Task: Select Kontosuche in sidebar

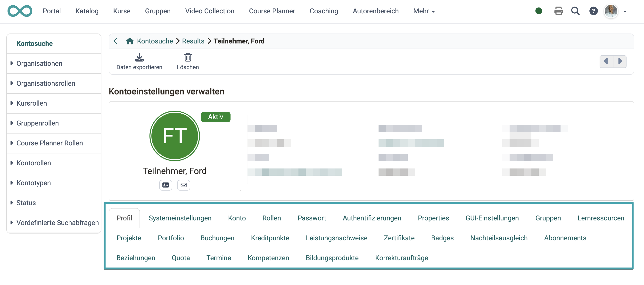Action: tap(34, 43)
